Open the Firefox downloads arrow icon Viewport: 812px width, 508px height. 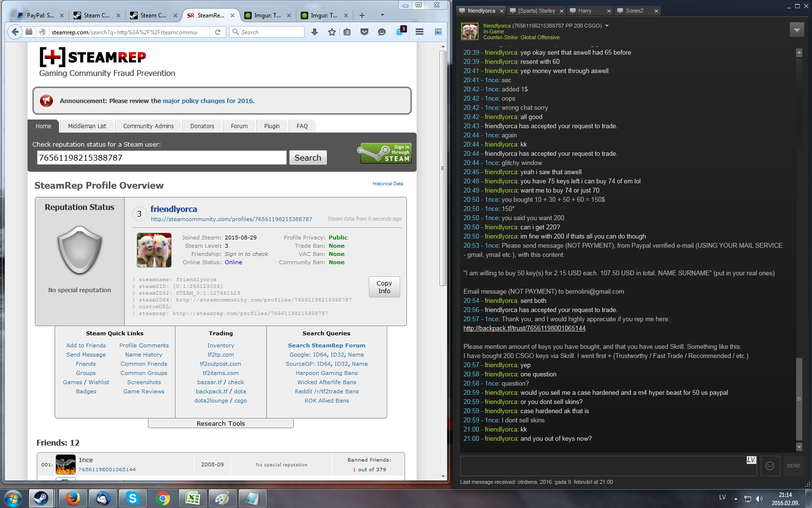point(315,32)
